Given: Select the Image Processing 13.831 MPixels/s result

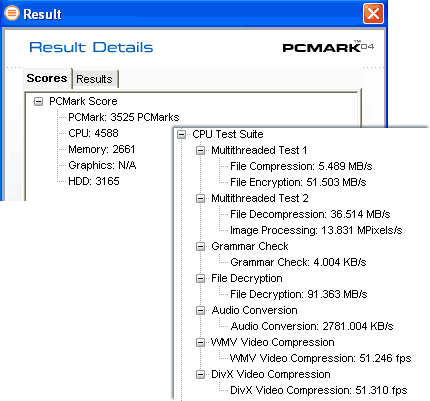Looking at the screenshot, I should tap(316, 230).
